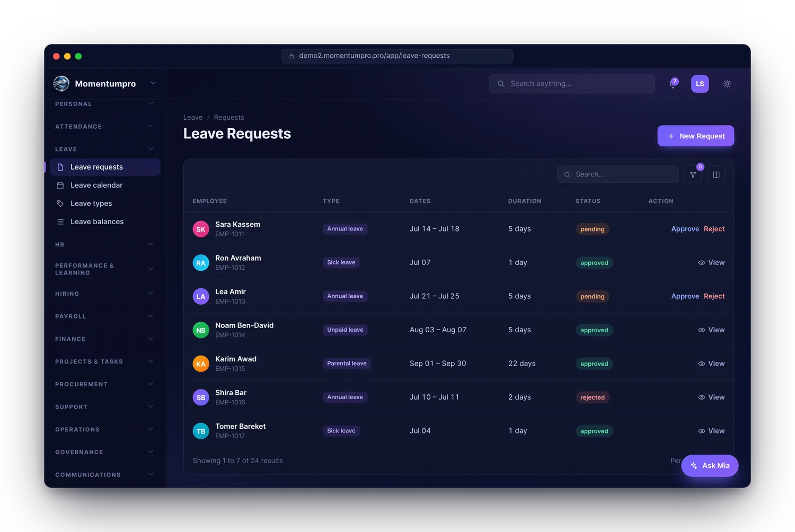Expand the Procurement sidebar section
Image resolution: width=795 pixels, height=532 pixels.
coord(151,384)
